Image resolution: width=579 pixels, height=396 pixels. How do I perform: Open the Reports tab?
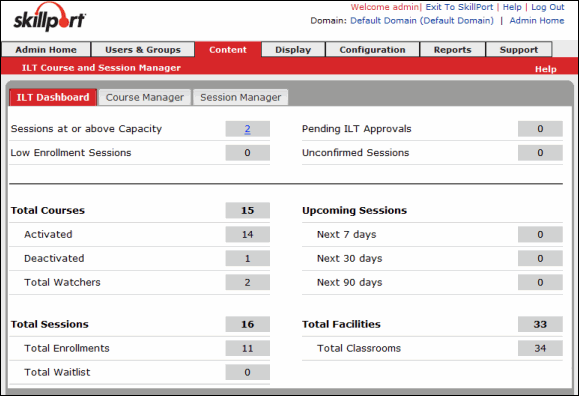[x=452, y=50]
